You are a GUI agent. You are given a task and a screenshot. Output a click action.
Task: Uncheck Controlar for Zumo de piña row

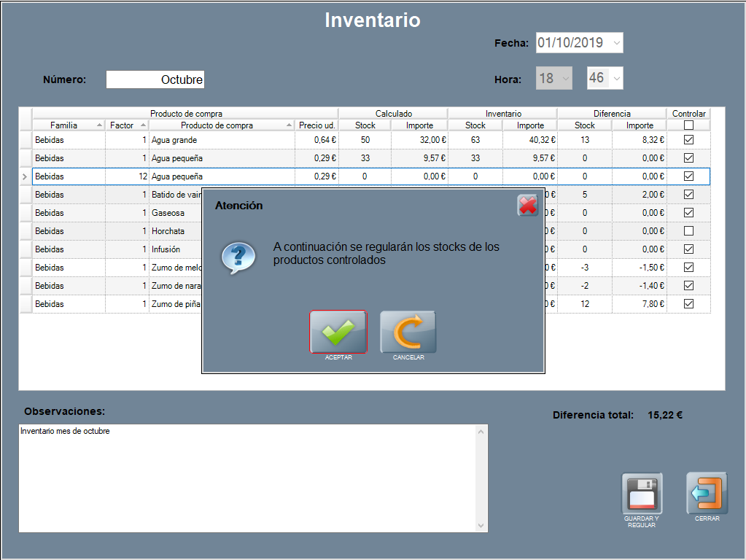pyautogui.click(x=688, y=304)
